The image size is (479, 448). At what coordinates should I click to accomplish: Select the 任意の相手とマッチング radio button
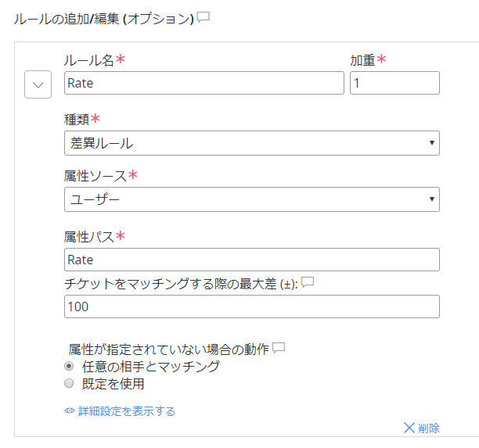point(70,366)
